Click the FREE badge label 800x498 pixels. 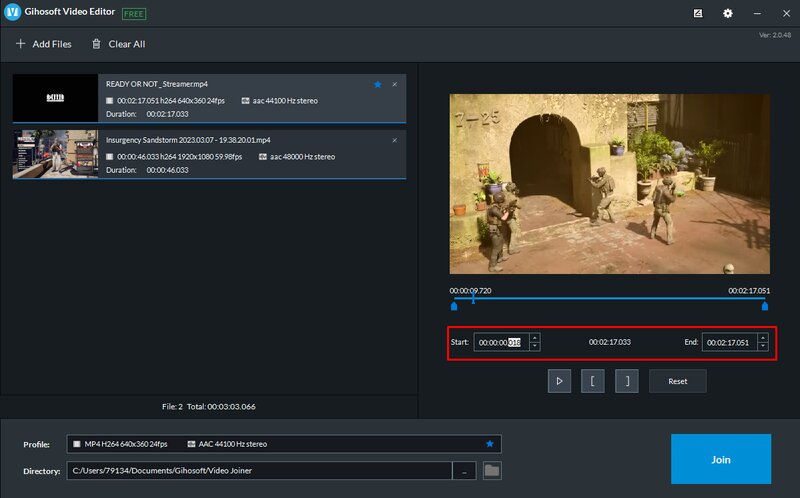click(x=134, y=14)
